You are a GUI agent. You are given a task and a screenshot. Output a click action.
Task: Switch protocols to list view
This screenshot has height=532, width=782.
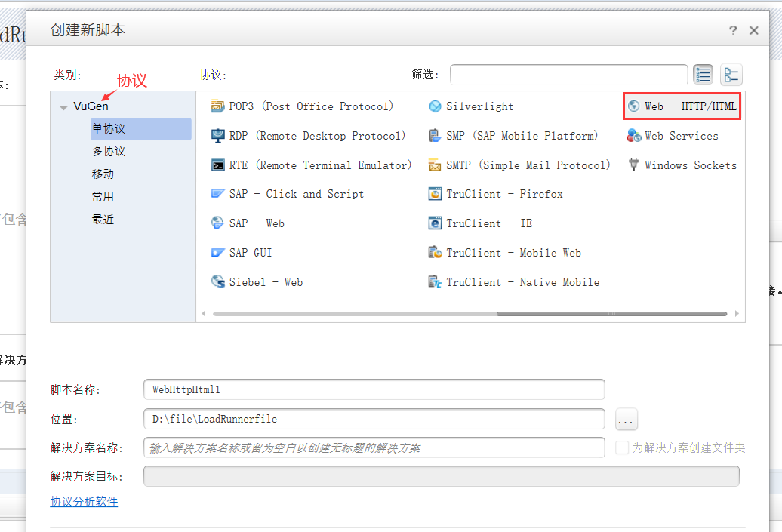click(x=703, y=75)
